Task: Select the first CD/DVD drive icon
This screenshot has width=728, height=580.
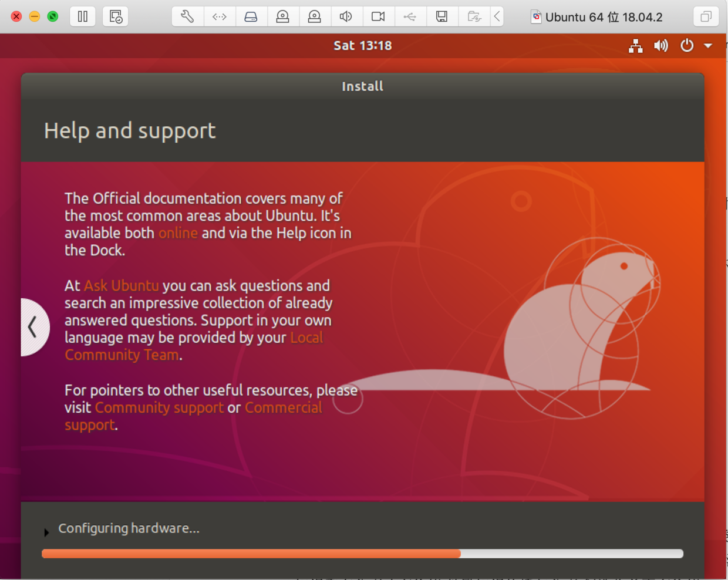Action: 283,16
